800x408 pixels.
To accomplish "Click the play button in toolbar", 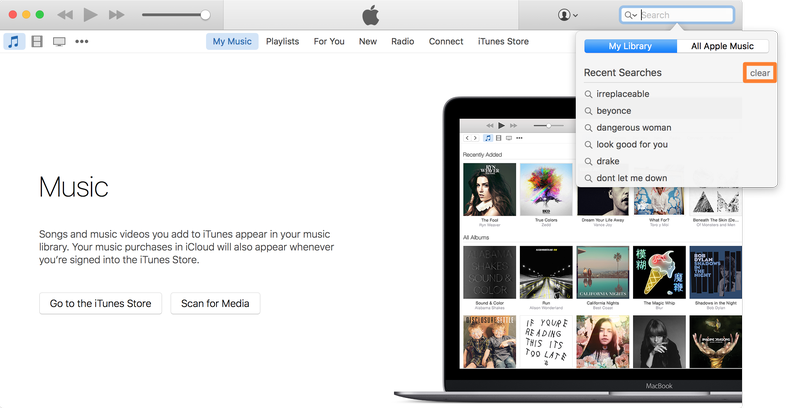I will (90, 15).
